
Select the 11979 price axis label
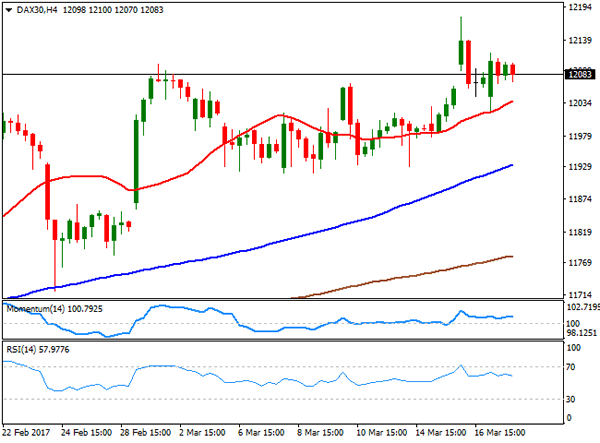coord(580,137)
